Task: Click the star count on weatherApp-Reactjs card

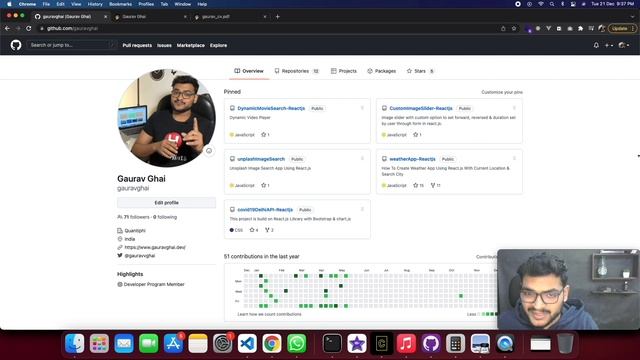Action: coord(418,185)
